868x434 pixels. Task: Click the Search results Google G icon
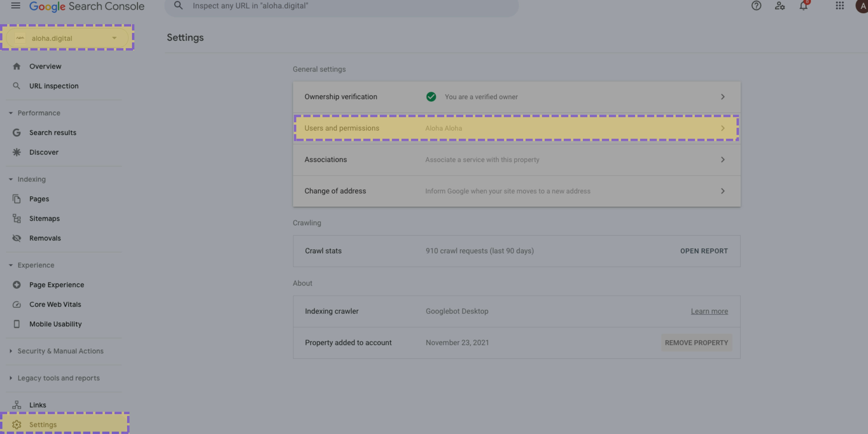pyautogui.click(x=16, y=132)
